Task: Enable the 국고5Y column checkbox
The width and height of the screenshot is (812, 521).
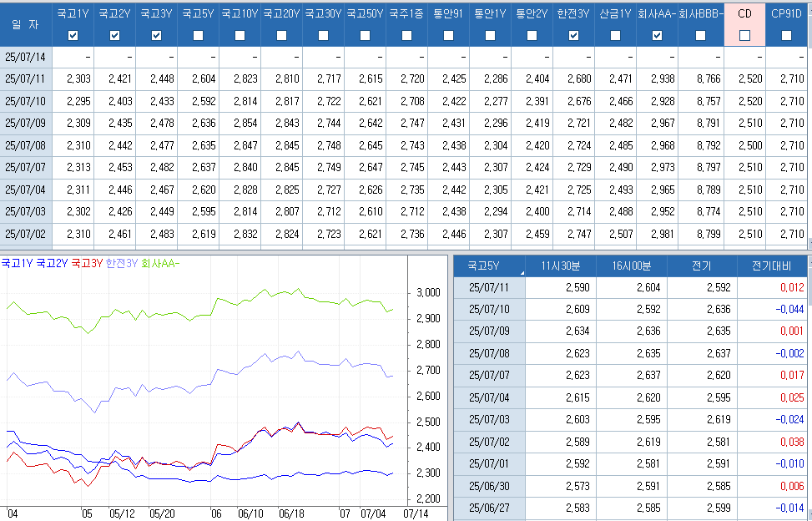Action: pyautogui.click(x=198, y=35)
